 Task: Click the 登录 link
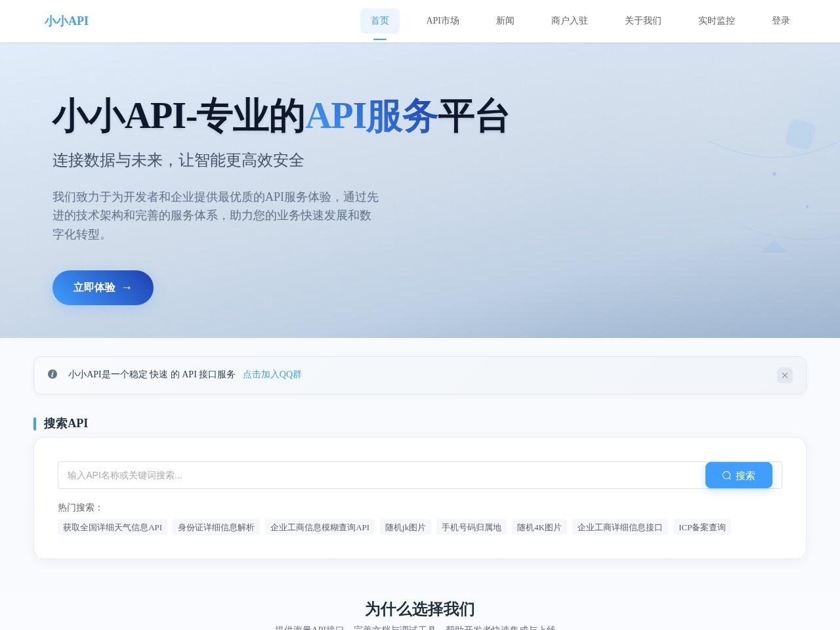780,21
